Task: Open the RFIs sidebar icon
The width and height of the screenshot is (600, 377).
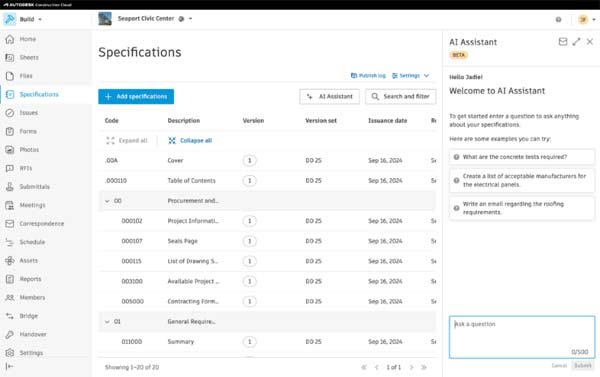Action: pyautogui.click(x=10, y=168)
